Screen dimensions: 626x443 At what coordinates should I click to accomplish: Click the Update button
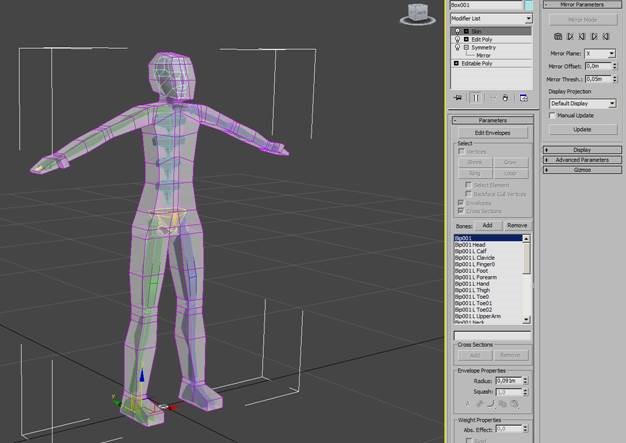coord(582,129)
